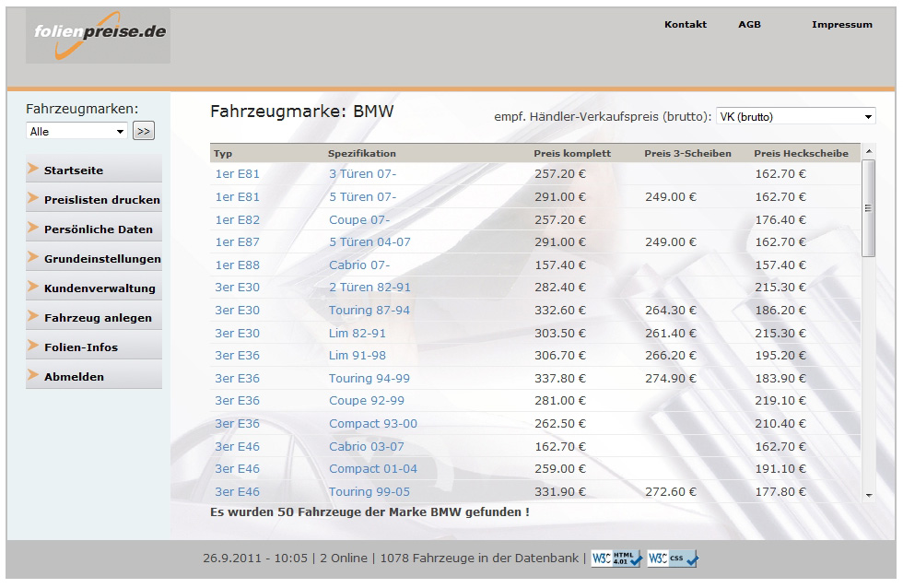Open the Touring 99-05 link
Viewport: 903px width, 588px height.
[x=369, y=492]
